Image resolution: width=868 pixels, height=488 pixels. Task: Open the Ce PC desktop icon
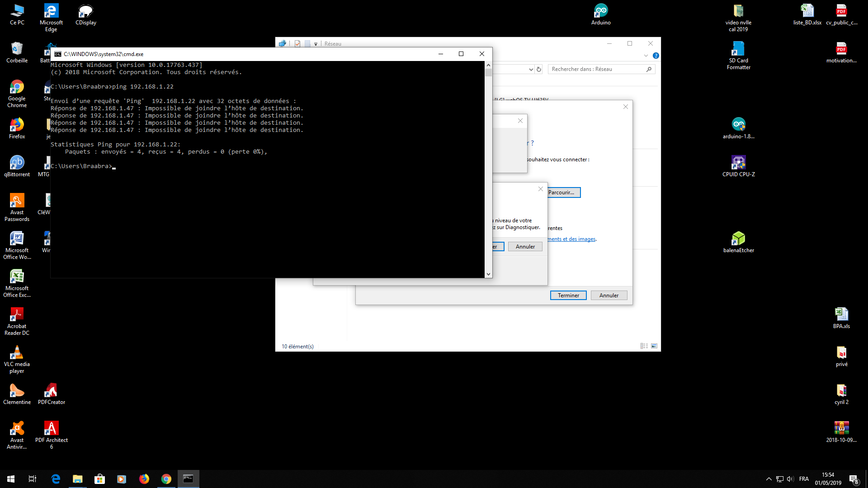[17, 15]
